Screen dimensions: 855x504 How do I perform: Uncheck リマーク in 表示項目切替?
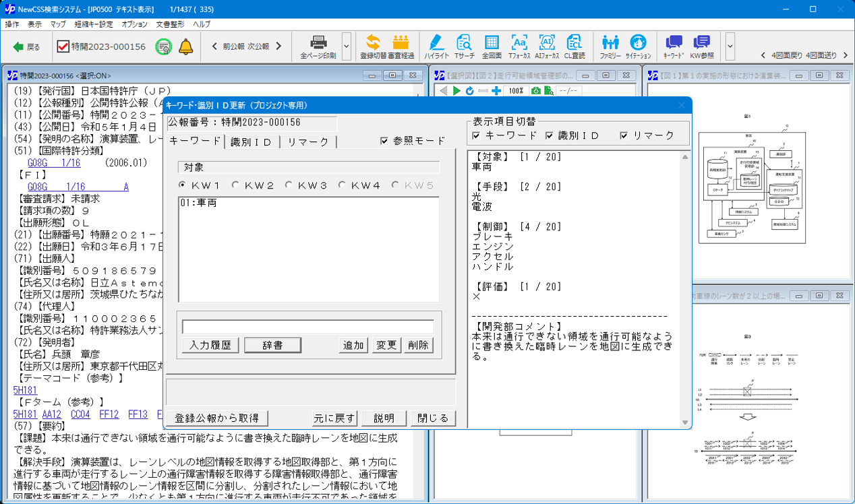coord(624,135)
